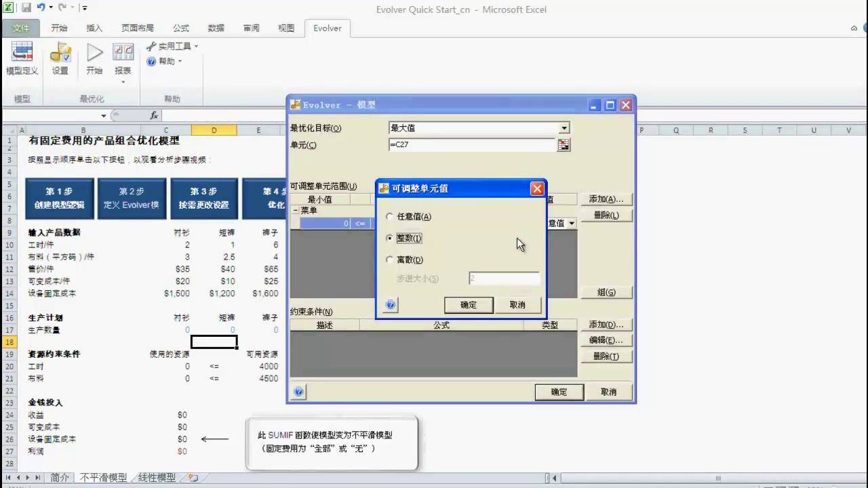Click the help icon in 可调整单元值 dialog
Viewport: 868px width, 488px height.
tap(391, 305)
